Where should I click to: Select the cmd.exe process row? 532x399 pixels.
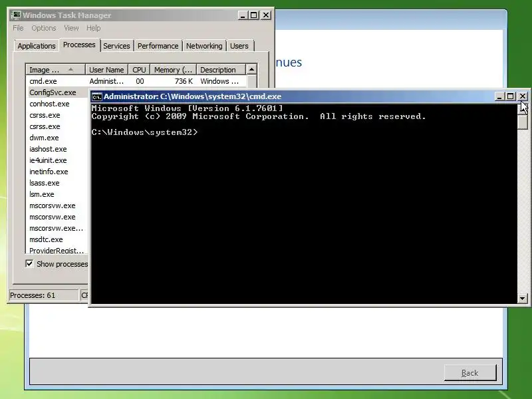click(x=136, y=81)
